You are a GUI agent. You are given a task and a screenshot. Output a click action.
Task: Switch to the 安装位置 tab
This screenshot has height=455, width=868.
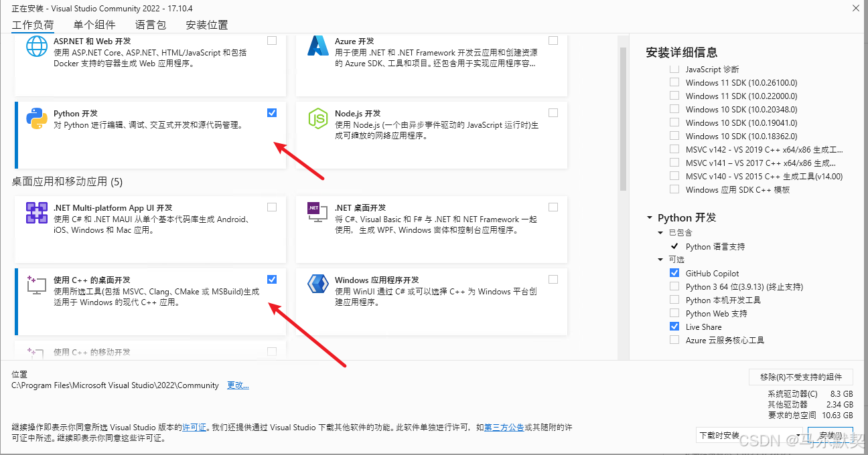pos(207,25)
